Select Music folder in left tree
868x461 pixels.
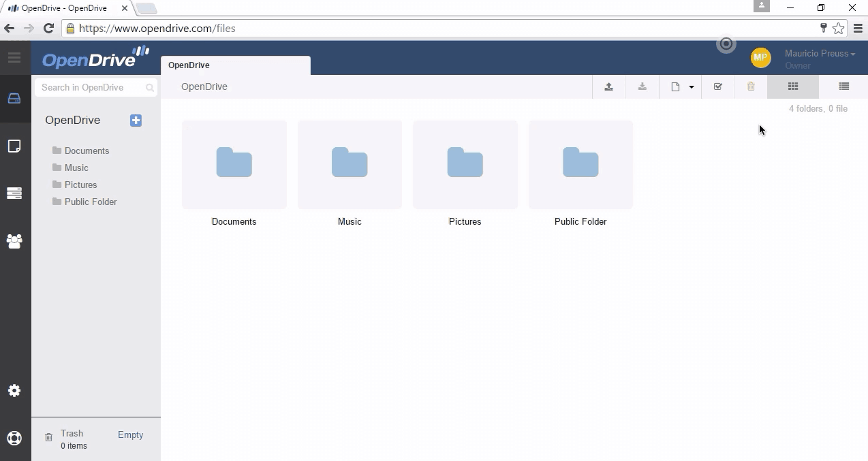76,168
